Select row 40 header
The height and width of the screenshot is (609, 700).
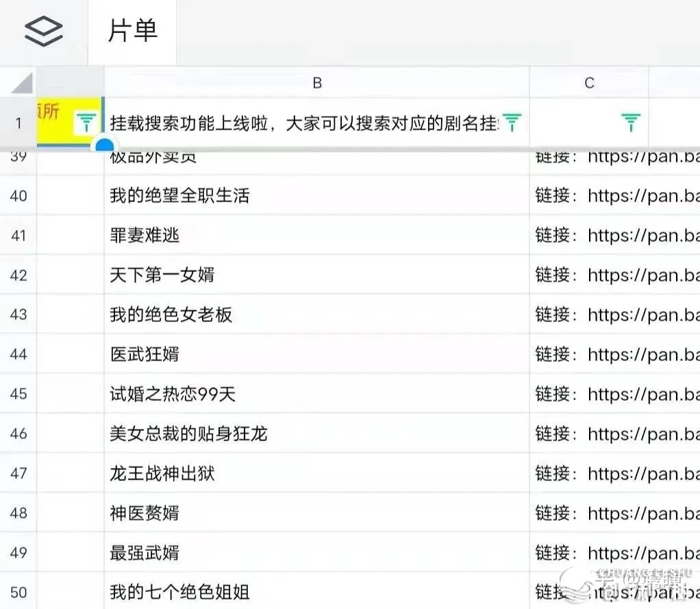pos(18,196)
